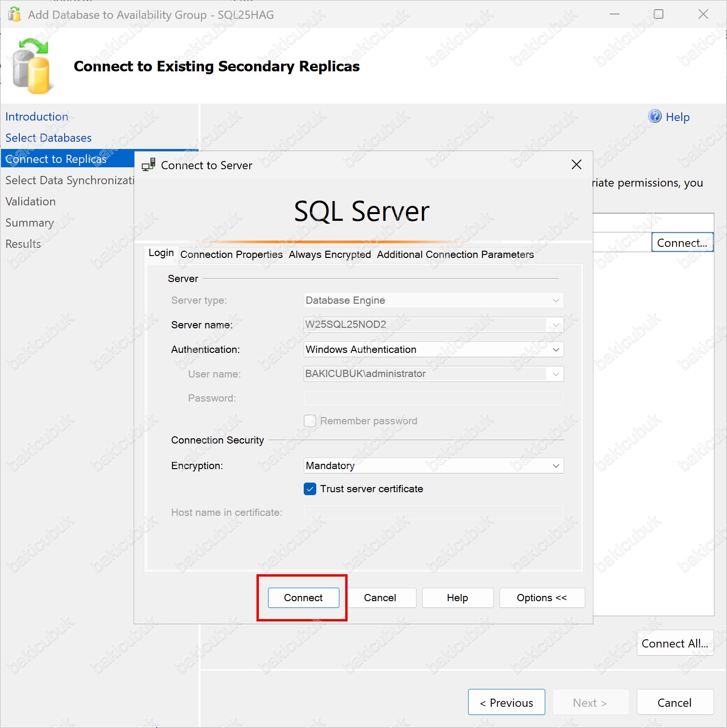The width and height of the screenshot is (727, 728).
Task: Switch to the Connection Properties tab
Action: pyautogui.click(x=231, y=255)
